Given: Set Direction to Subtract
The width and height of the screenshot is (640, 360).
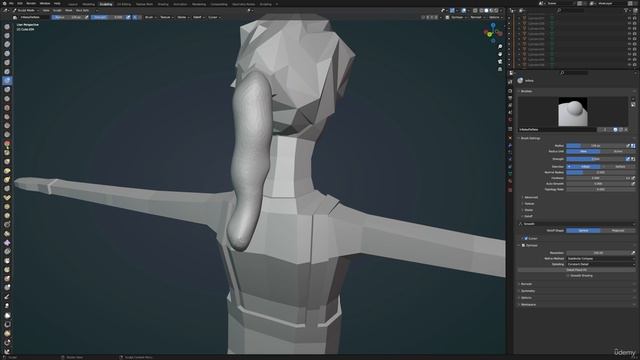Looking at the screenshot, I should (618, 167).
